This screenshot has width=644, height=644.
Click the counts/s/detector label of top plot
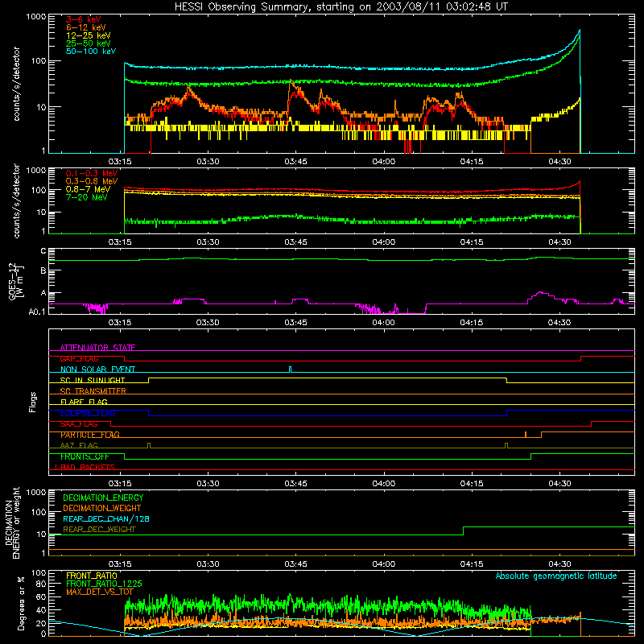point(16,84)
